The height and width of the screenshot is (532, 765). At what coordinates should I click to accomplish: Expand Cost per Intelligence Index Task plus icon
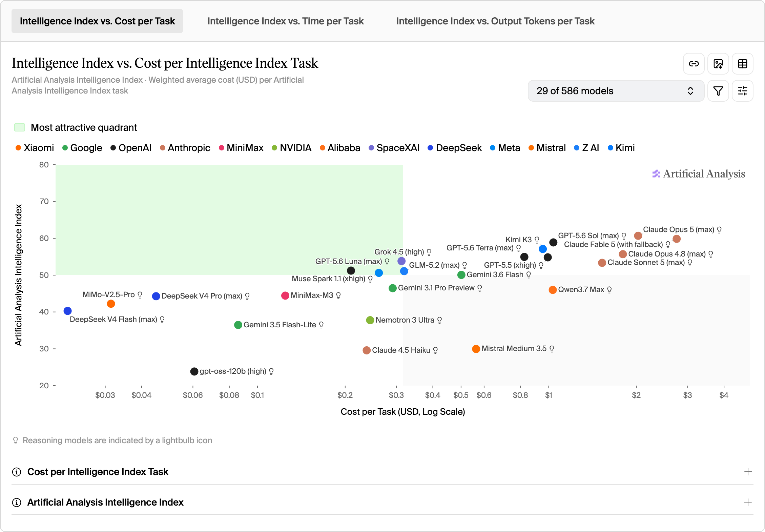pos(748,472)
